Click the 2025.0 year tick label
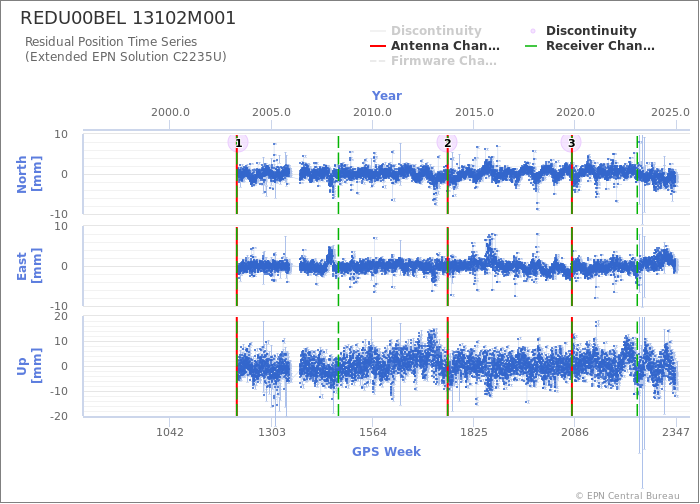700x504 pixels. [670, 112]
